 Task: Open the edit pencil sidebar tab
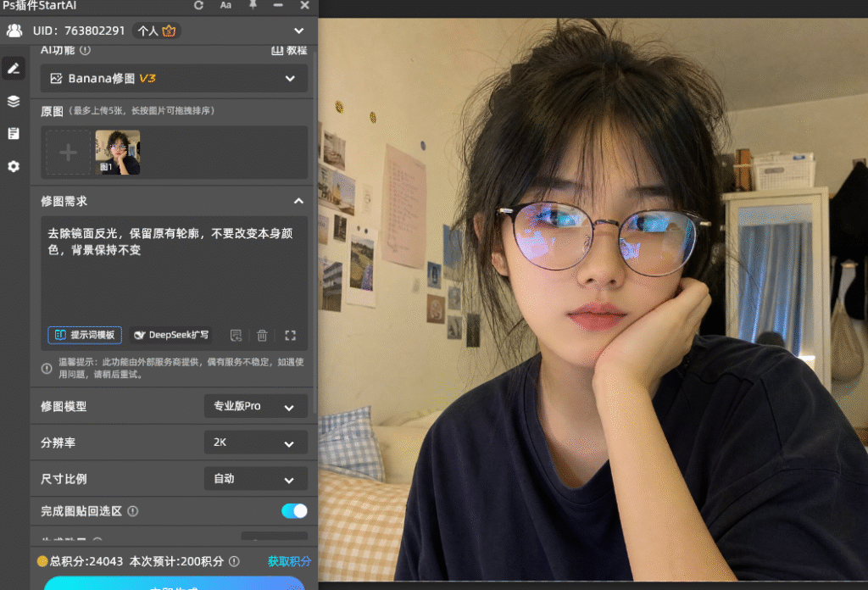click(x=14, y=68)
